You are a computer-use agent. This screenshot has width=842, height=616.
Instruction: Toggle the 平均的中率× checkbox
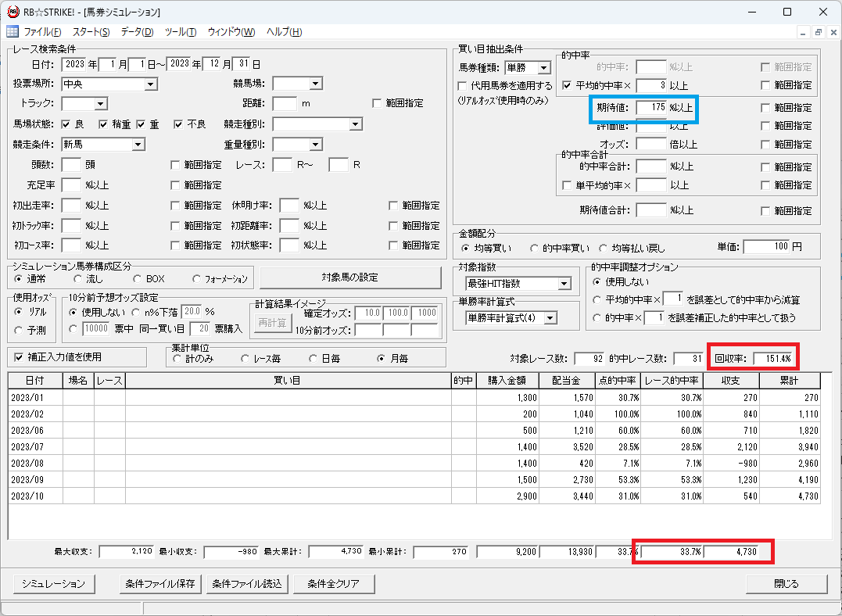566,85
